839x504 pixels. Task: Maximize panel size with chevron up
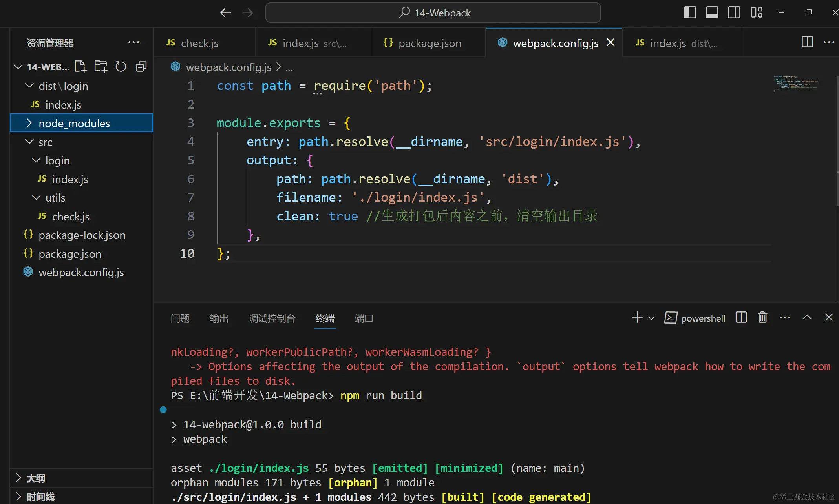(807, 317)
